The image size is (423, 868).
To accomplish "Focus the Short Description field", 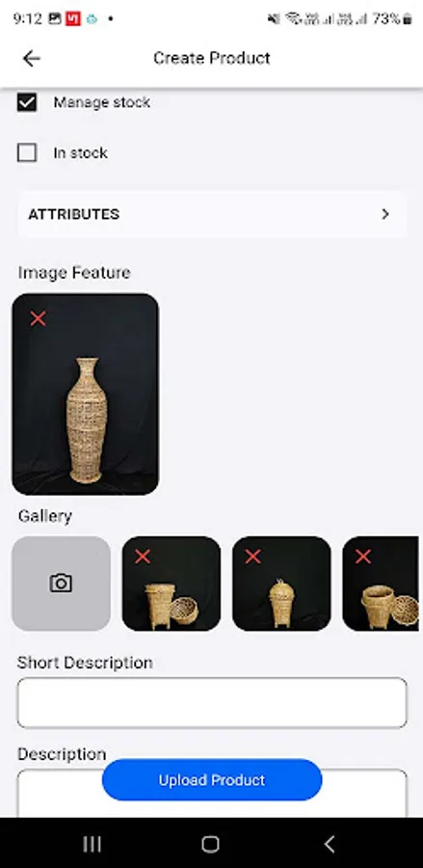I will click(212, 702).
